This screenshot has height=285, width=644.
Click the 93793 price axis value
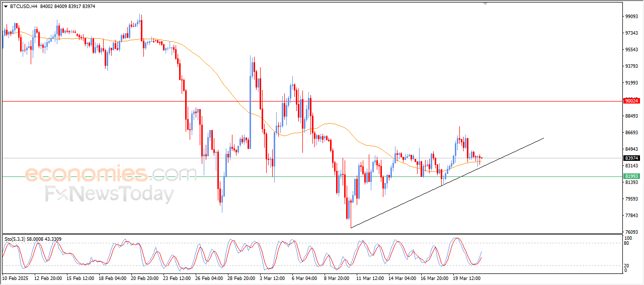pyautogui.click(x=631, y=66)
